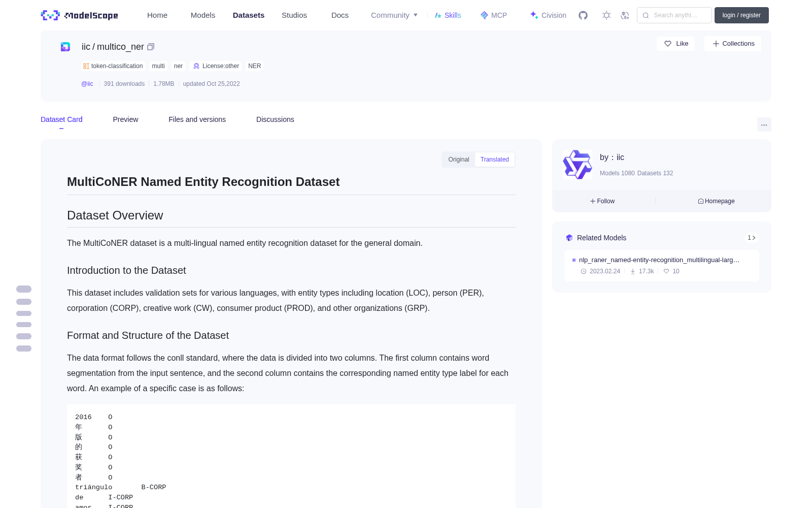Open the GitHub repository icon
The image size is (812, 508).
pyautogui.click(x=583, y=15)
